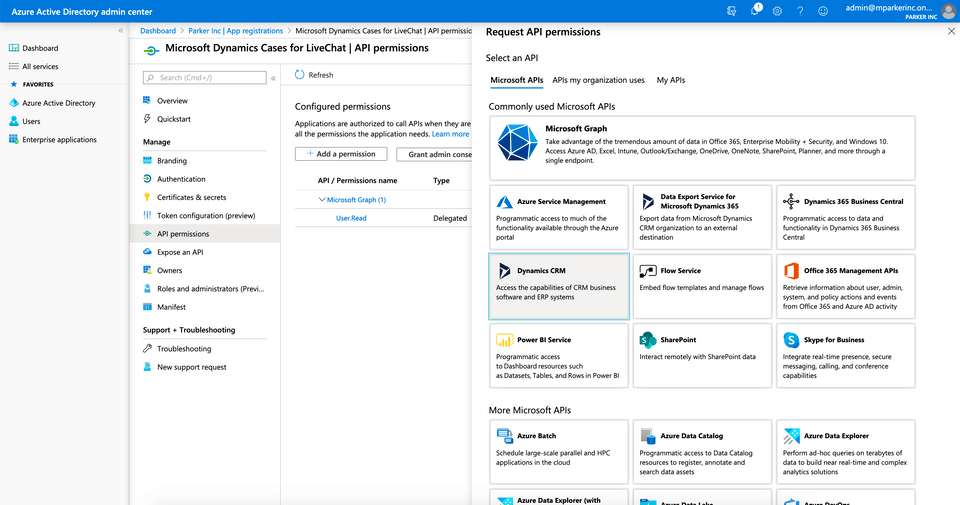Select the Office 365 Management APIs icon

791,271
